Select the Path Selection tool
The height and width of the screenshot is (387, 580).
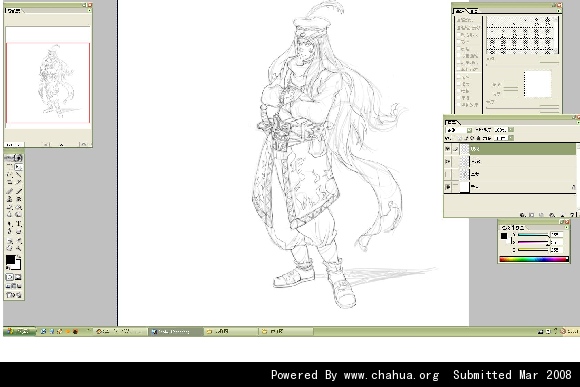[10, 224]
